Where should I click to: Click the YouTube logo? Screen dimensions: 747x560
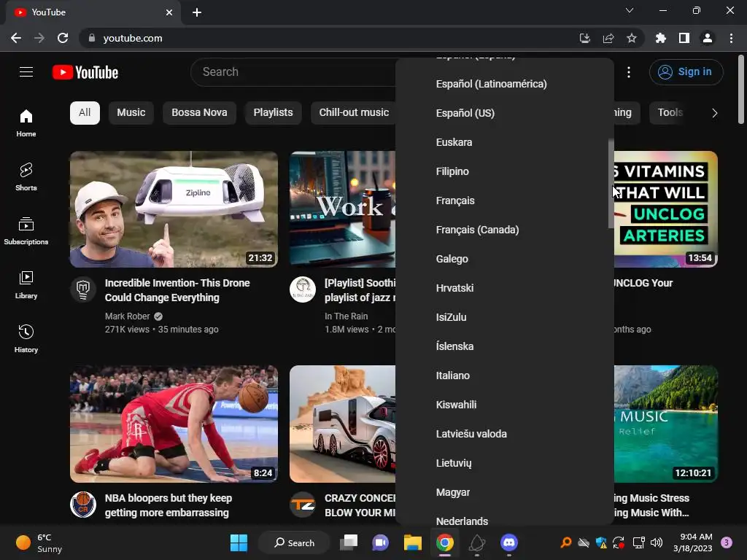85,72
